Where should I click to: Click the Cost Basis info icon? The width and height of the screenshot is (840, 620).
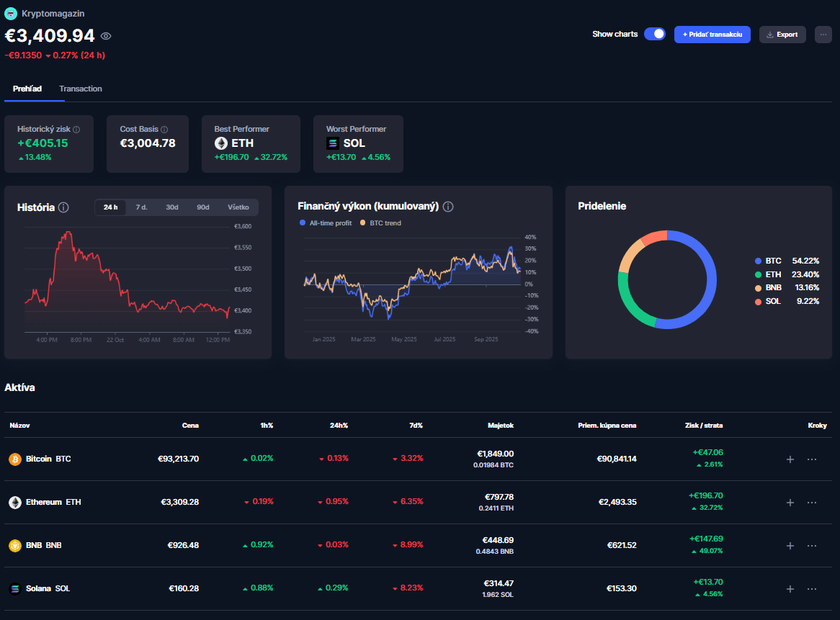tap(164, 130)
